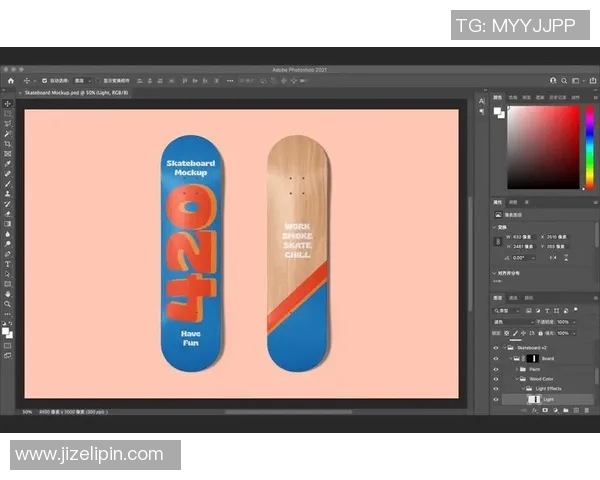Image resolution: width=600 pixels, height=480 pixels.
Task: Select the Light layer in Layers panel
Action: [x=548, y=399]
